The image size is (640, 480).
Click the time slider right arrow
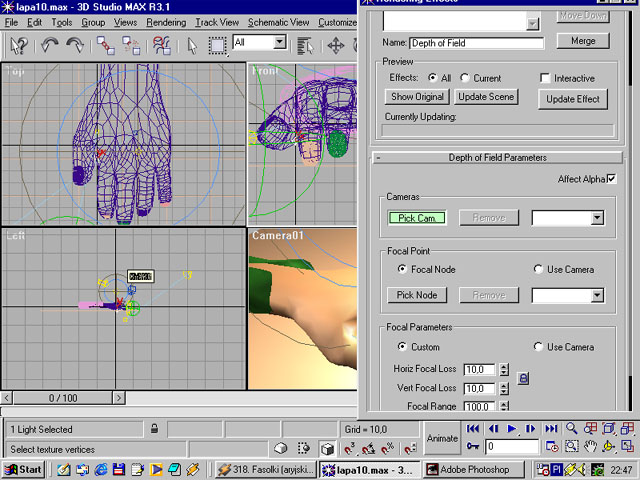tap(118, 398)
